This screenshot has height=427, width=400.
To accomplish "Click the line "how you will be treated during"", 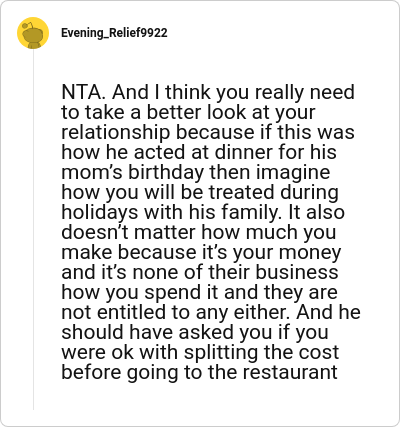I will pos(200,192).
